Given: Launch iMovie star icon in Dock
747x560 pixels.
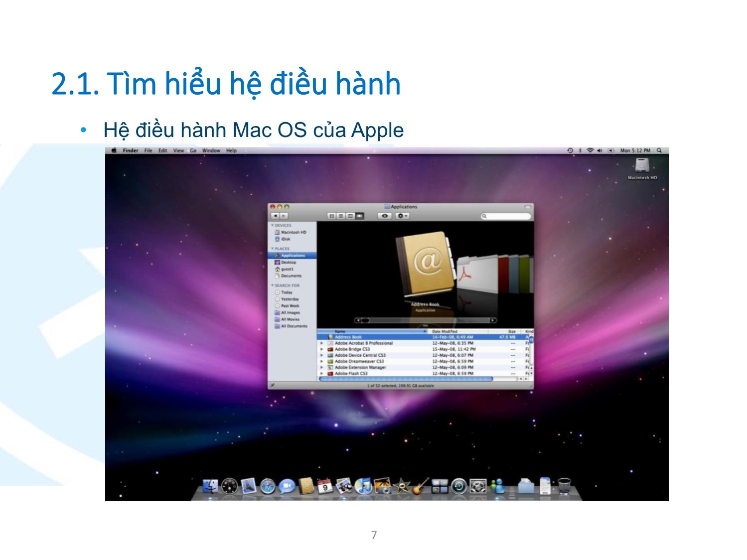Looking at the screenshot, I should (401, 486).
